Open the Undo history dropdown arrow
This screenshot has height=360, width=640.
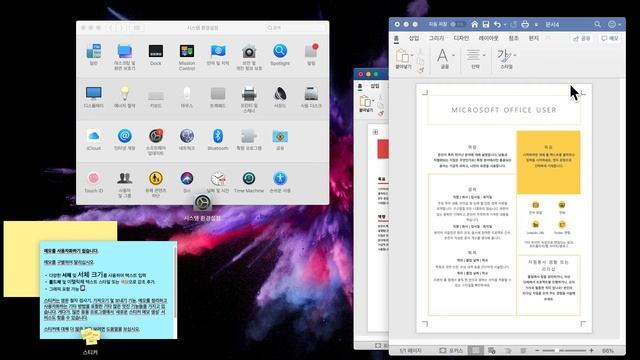point(505,25)
